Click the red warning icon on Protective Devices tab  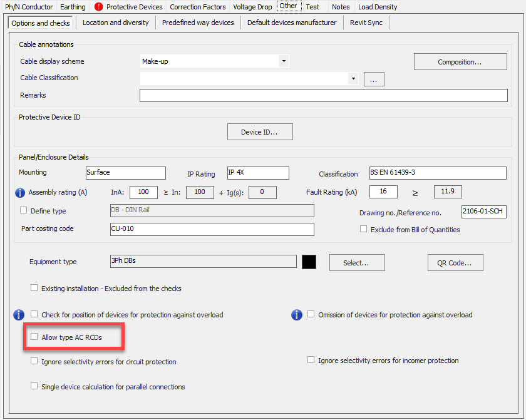(x=99, y=7)
